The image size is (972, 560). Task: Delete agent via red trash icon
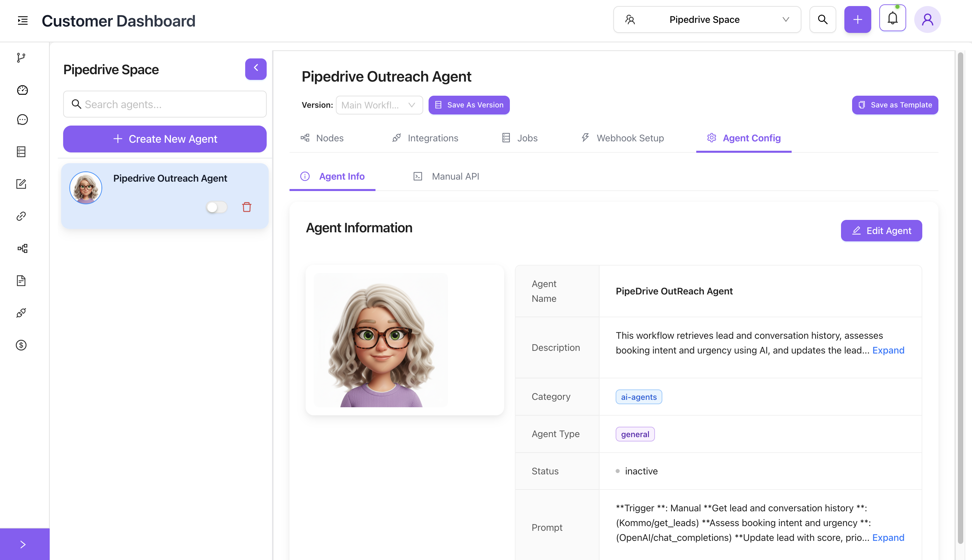(x=247, y=207)
